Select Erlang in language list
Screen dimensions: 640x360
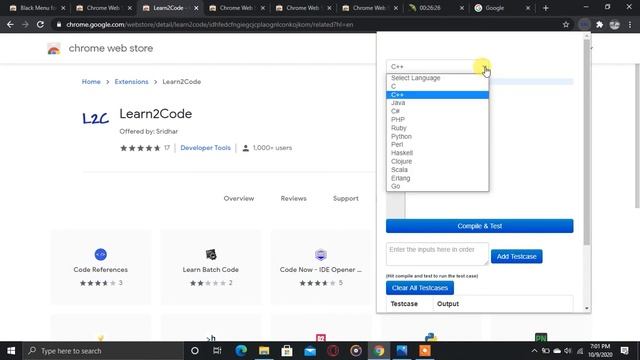(437, 178)
